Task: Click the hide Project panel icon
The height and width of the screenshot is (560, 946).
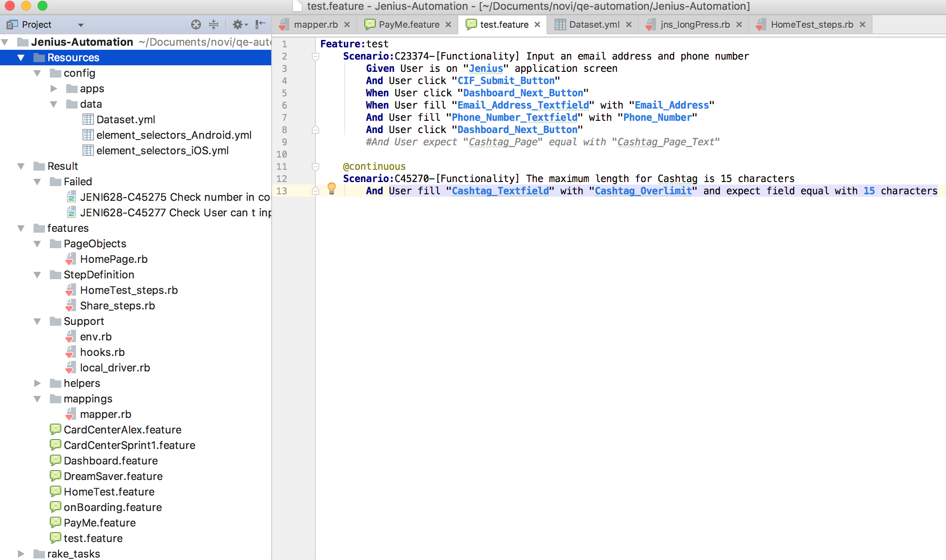Action: pyautogui.click(x=260, y=24)
